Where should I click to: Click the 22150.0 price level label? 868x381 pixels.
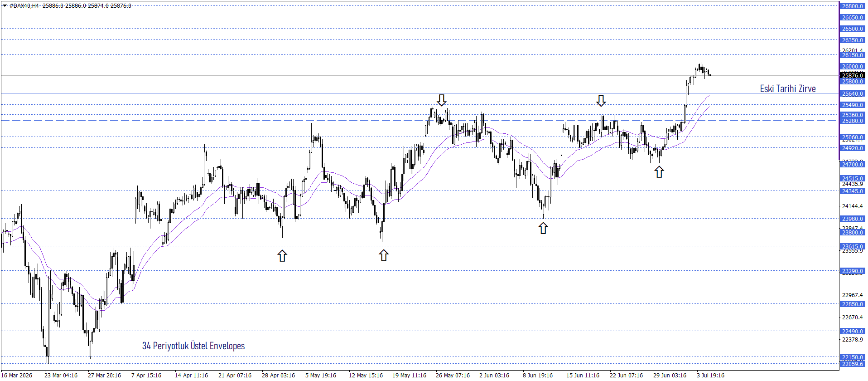coord(853,357)
